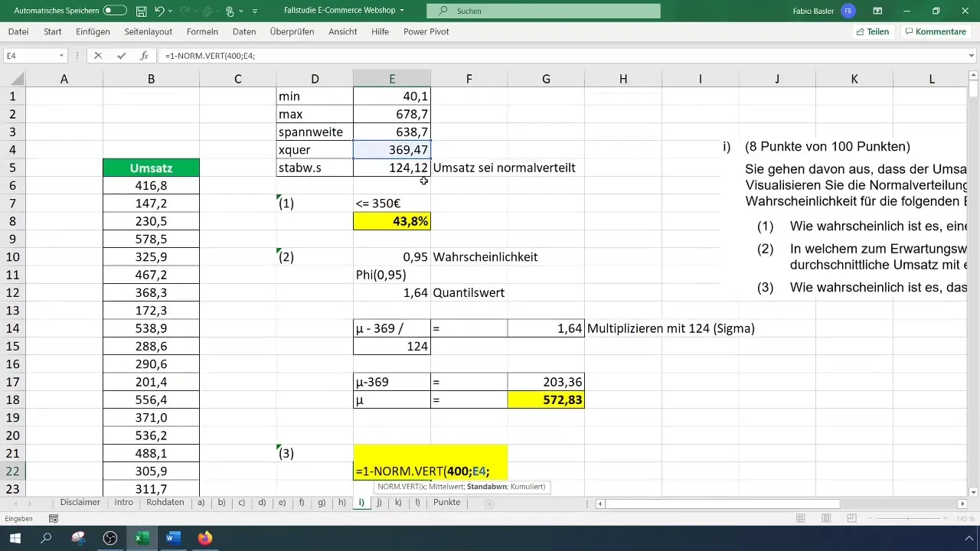Open file name dropdown next to title
Image resolution: width=980 pixels, height=551 pixels.
(x=403, y=11)
